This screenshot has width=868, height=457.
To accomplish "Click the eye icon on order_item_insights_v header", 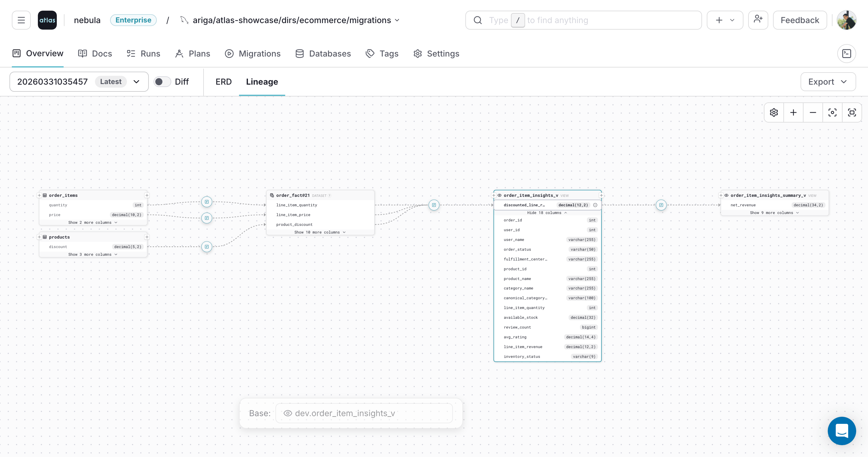I will 500,195.
